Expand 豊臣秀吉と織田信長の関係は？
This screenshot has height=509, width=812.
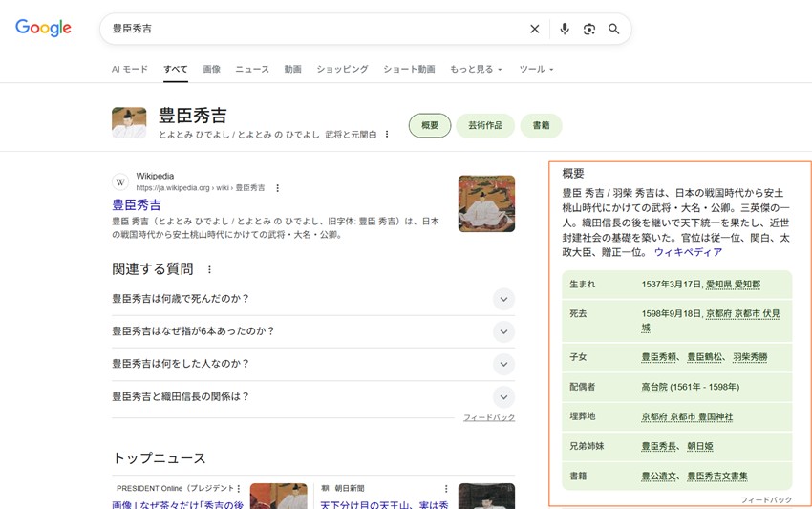pos(313,396)
